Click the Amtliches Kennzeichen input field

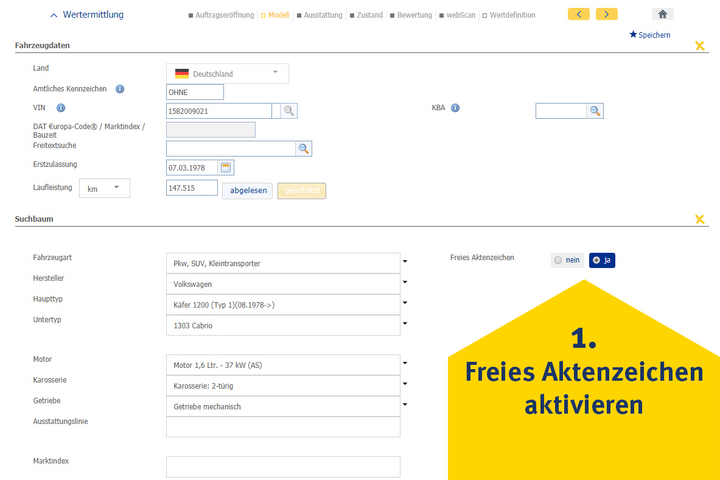point(195,92)
